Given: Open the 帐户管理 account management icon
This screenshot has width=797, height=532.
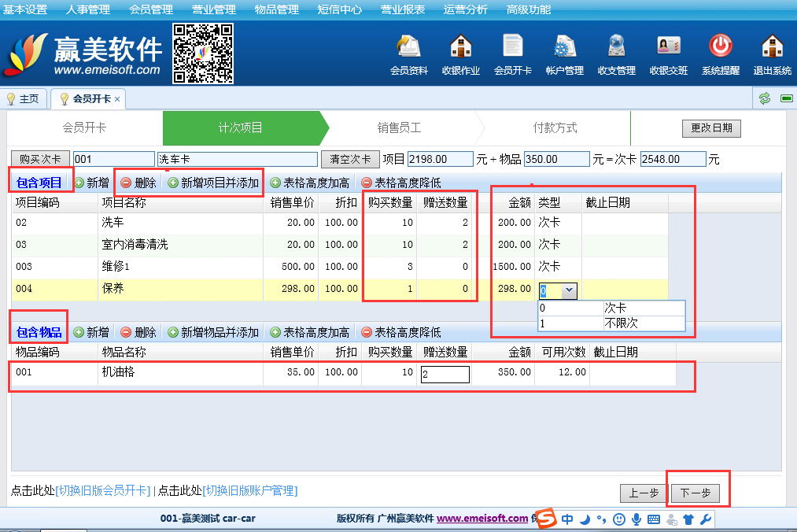Looking at the screenshot, I should 564,49.
